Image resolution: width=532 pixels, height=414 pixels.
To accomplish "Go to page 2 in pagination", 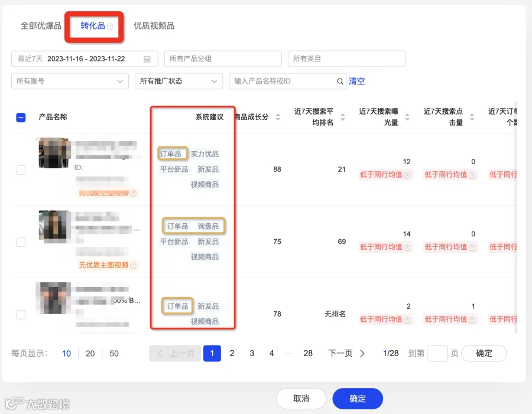I will tap(232, 353).
